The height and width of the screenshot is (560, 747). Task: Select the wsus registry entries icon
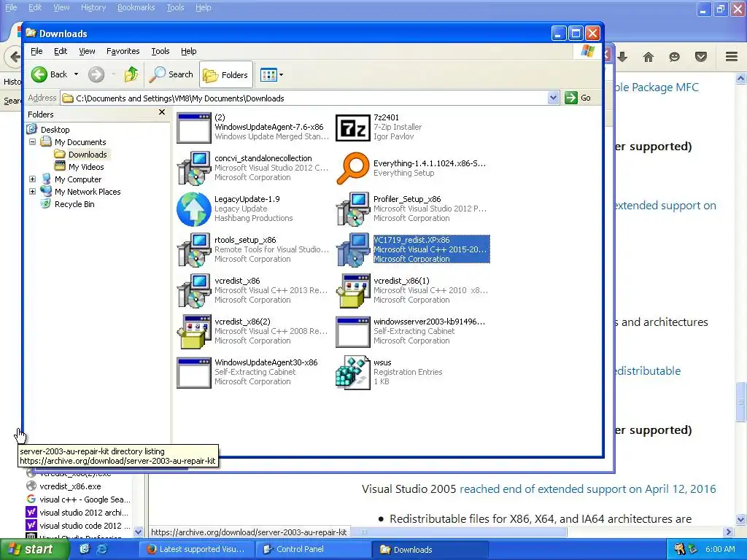pos(352,373)
